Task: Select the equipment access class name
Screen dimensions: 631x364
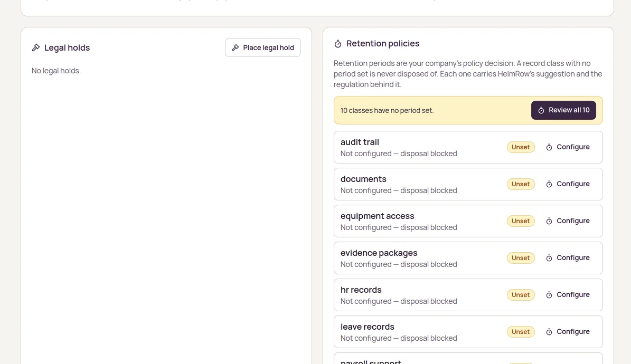Action: pyautogui.click(x=377, y=216)
